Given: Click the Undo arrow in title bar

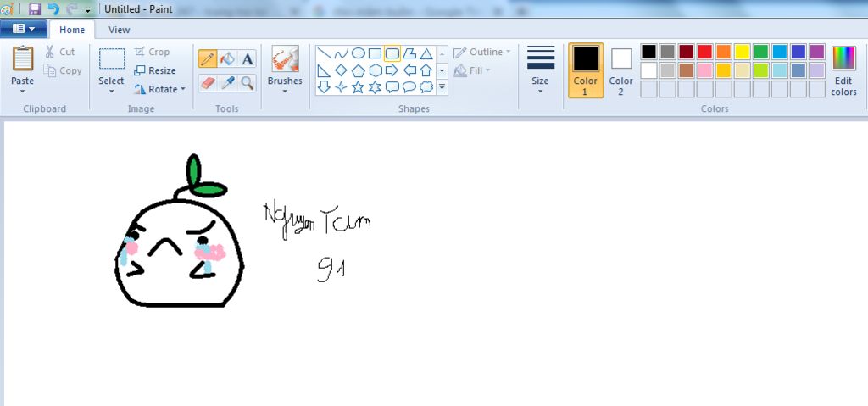Looking at the screenshot, I should [53, 8].
